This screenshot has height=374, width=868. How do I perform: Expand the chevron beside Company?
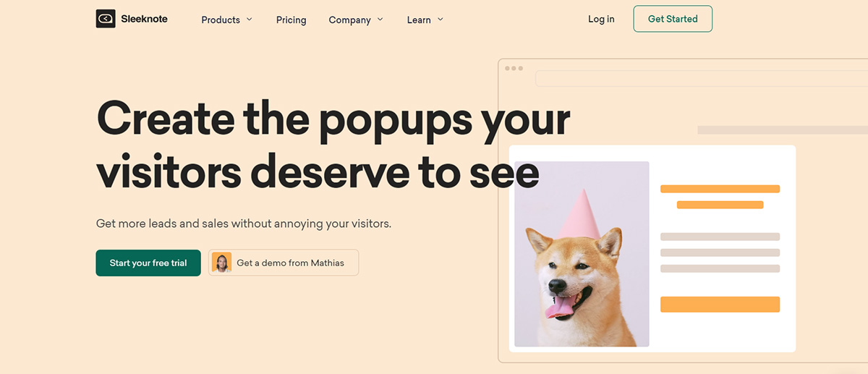380,20
